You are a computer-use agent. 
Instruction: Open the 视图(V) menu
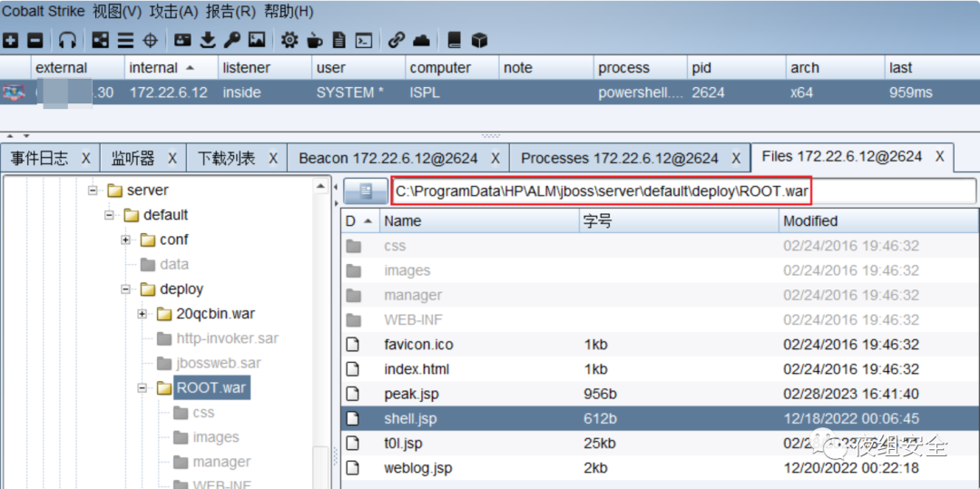tap(117, 11)
